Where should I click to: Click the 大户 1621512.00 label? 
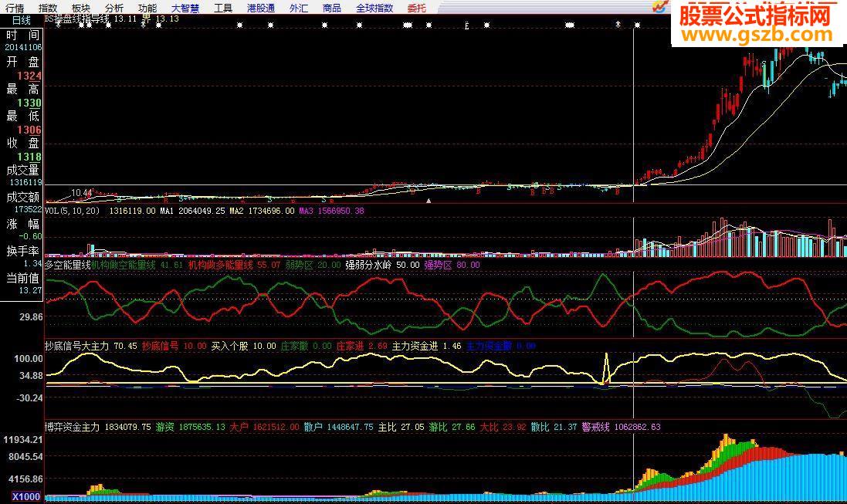point(264,427)
